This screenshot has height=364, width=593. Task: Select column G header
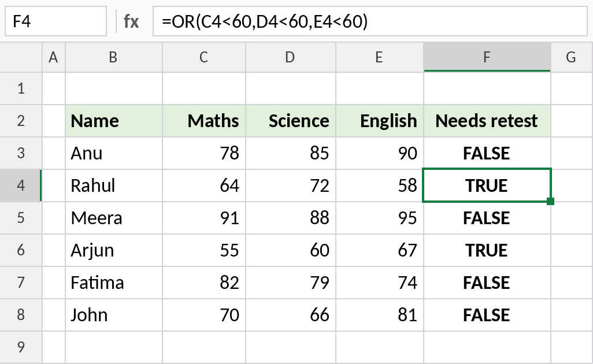click(572, 57)
